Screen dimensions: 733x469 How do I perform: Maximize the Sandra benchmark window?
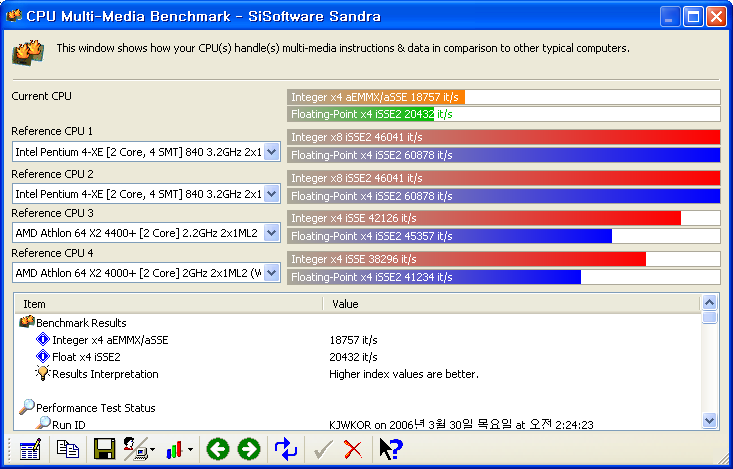693,17
